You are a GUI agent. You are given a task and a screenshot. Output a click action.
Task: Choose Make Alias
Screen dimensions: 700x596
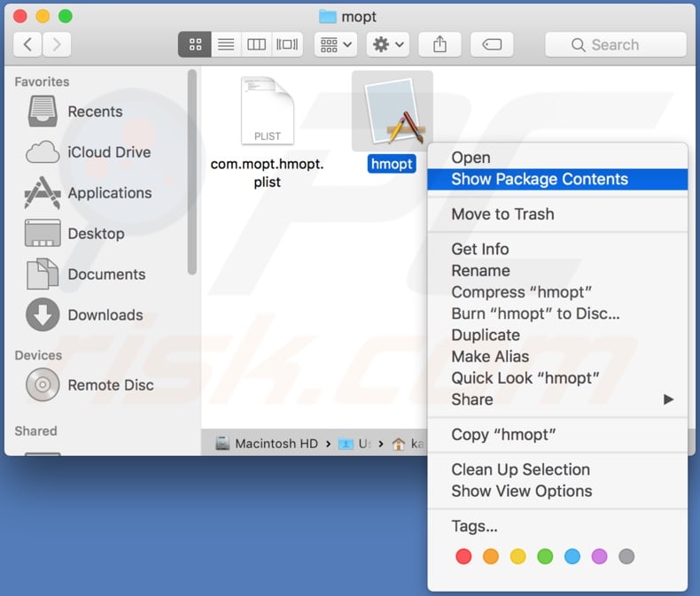coord(557,356)
